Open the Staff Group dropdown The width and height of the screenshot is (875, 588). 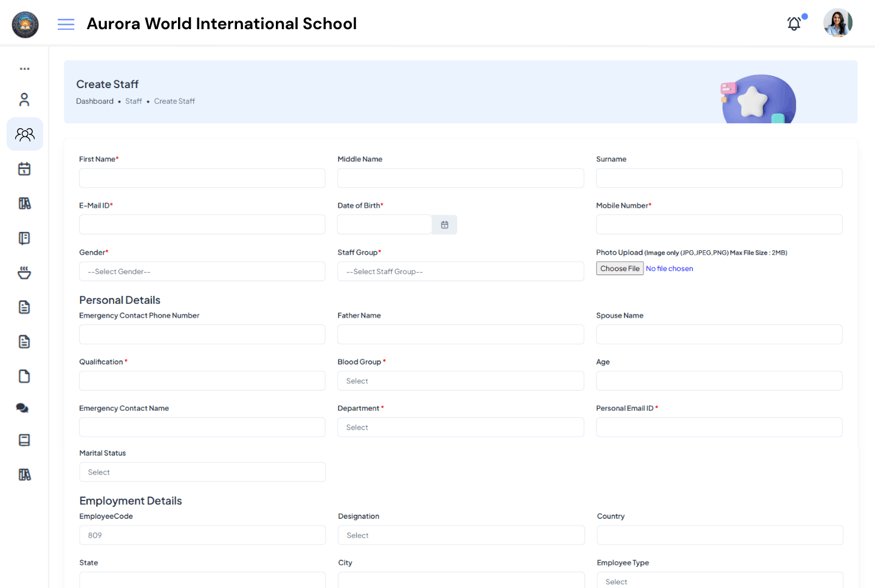[460, 272]
